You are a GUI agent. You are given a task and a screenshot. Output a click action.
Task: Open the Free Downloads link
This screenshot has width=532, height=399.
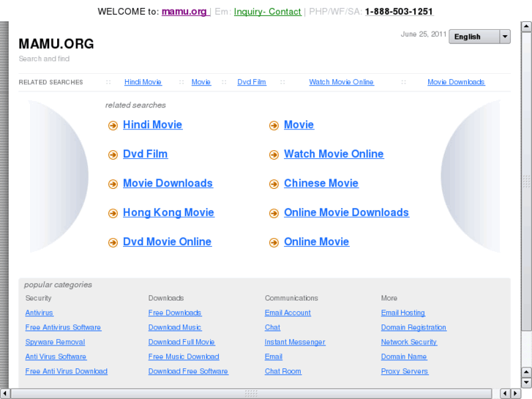pyautogui.click(x=175, y=313)
